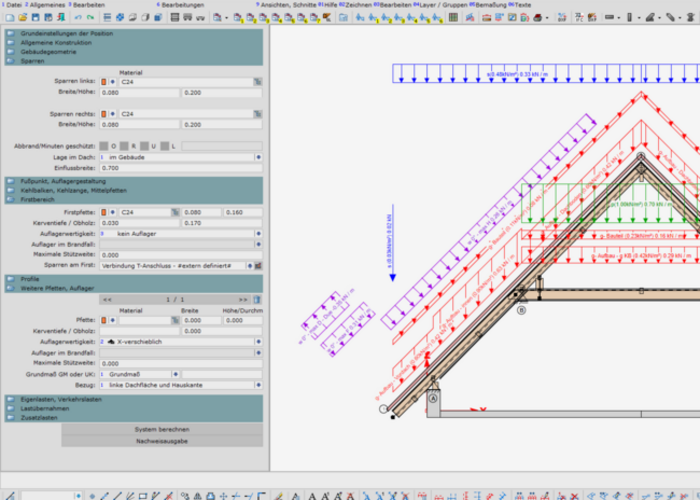Click the orange icon beside Sparren links
This screenshot has width=700, height=500.
(x=104, y=82)
